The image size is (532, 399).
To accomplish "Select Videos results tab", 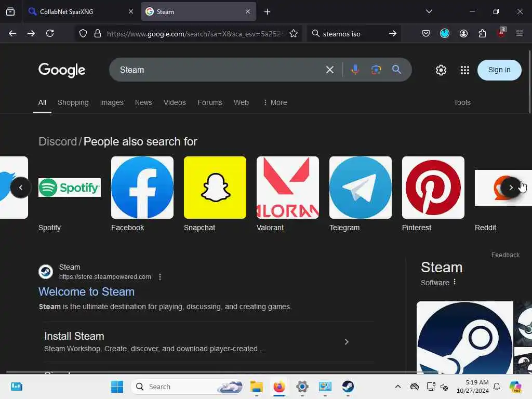I will click(x=175, y=102).
